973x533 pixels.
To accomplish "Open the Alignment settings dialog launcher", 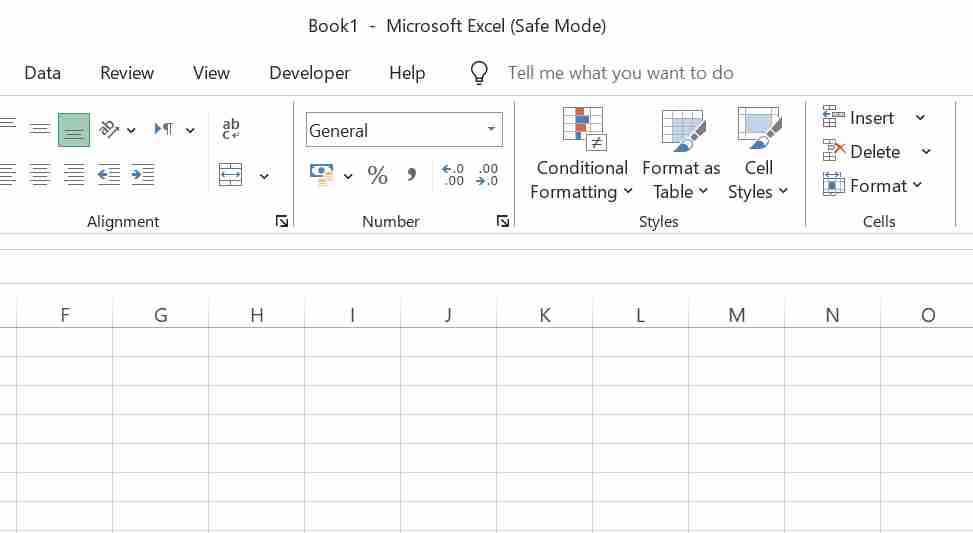I will [x=282, y=221].
